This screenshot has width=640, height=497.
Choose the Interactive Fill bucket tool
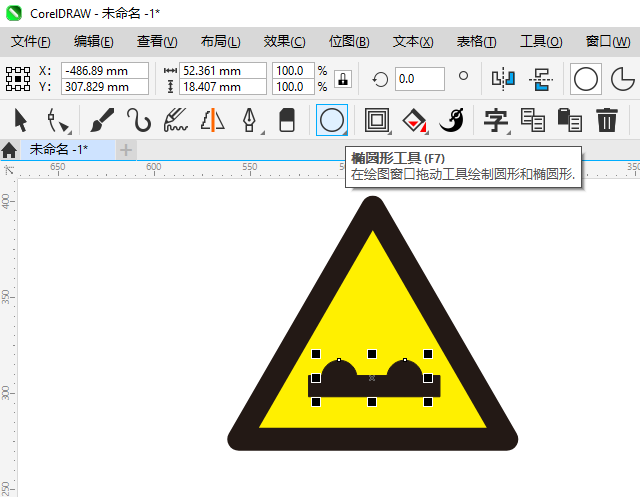coord(414,120)
